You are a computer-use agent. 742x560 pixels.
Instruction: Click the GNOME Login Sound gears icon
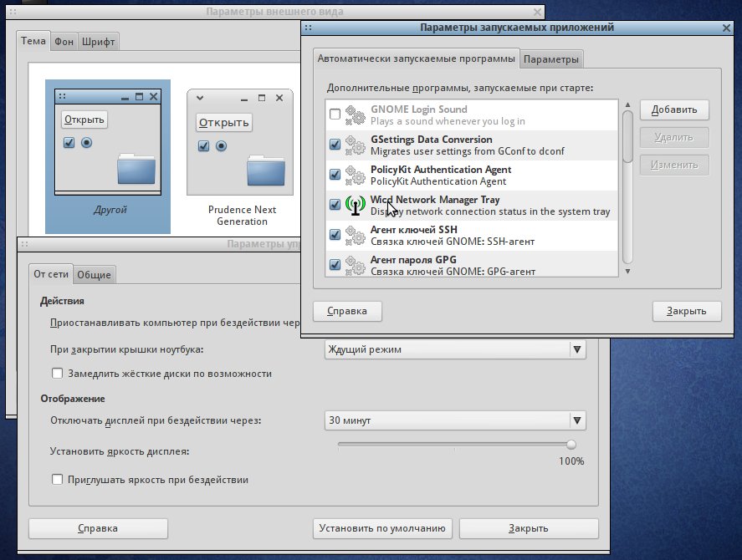click(355, 115)
